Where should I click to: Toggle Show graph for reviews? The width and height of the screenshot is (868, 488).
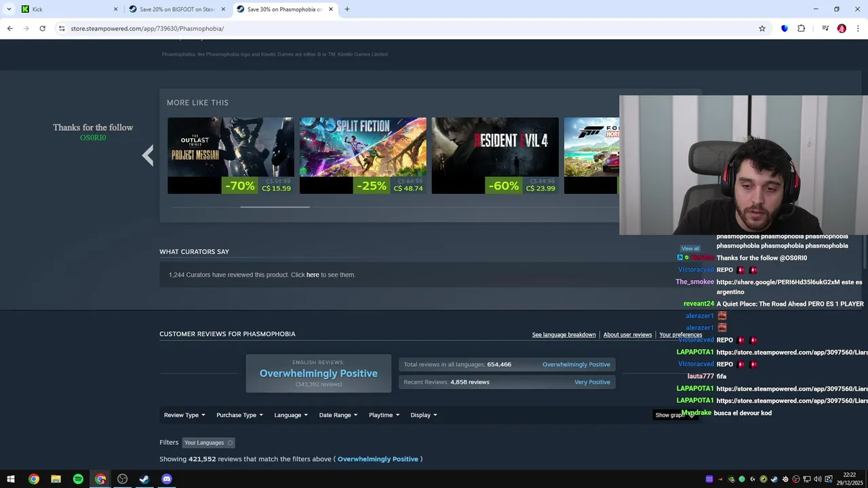pos(675,415)
